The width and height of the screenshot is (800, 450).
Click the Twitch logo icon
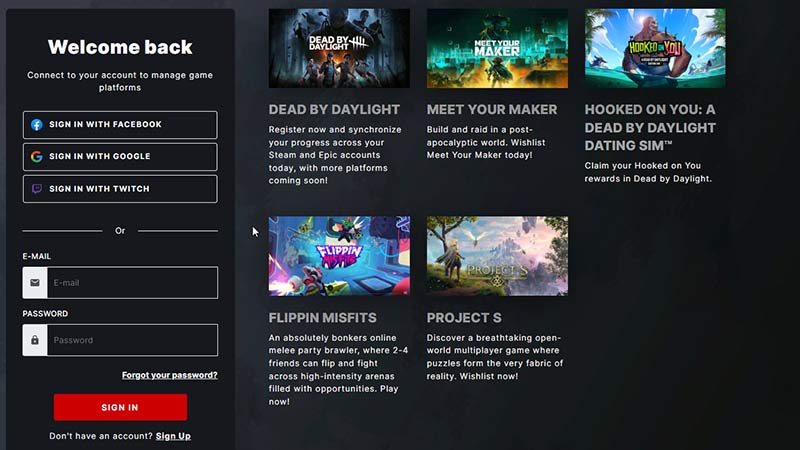click(x=37, y=189)
